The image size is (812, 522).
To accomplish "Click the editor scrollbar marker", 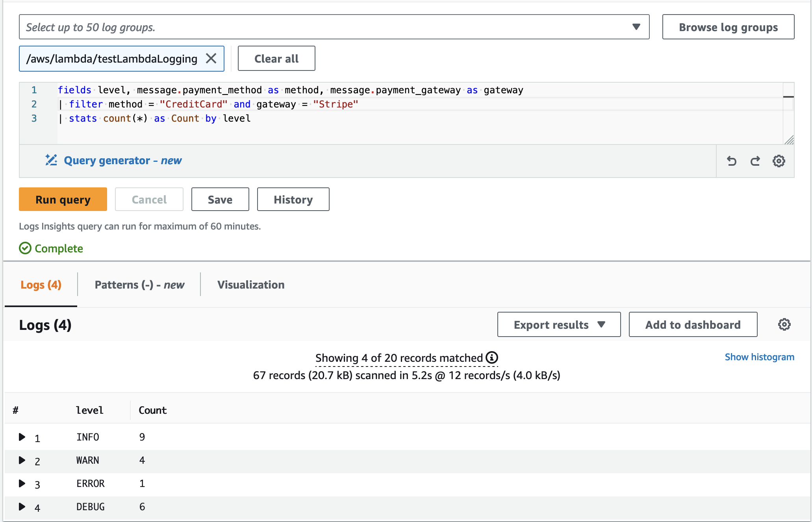I will pyautogui.click(x=788, y=97).
